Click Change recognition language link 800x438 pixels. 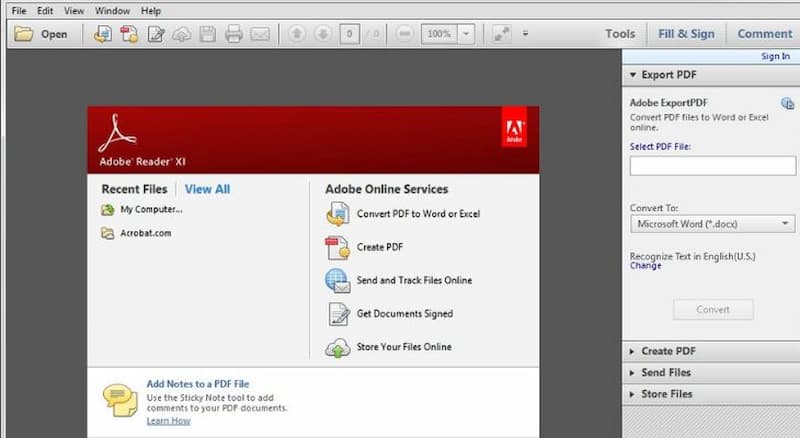coord(645,265)
